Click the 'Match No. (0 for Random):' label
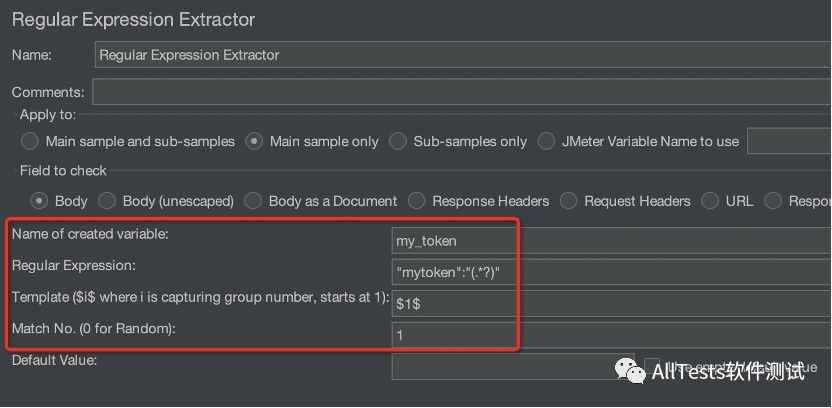 point(93,328)
